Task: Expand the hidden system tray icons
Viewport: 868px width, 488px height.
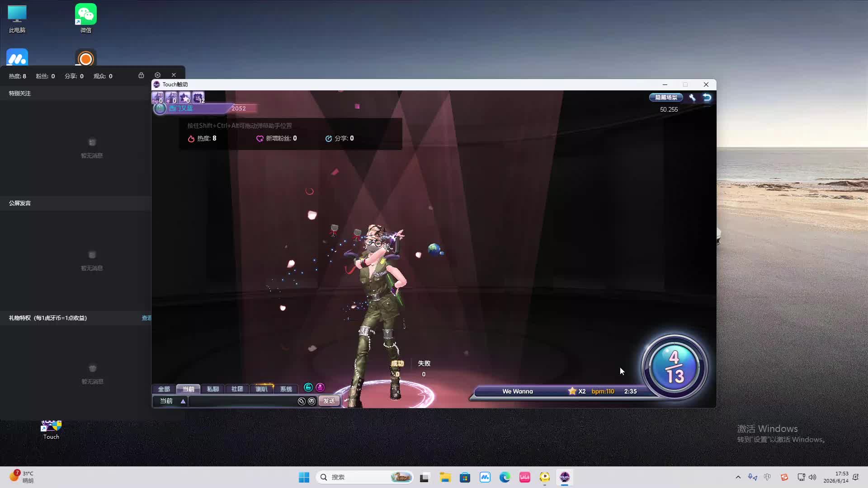Action: click(738, 477)
